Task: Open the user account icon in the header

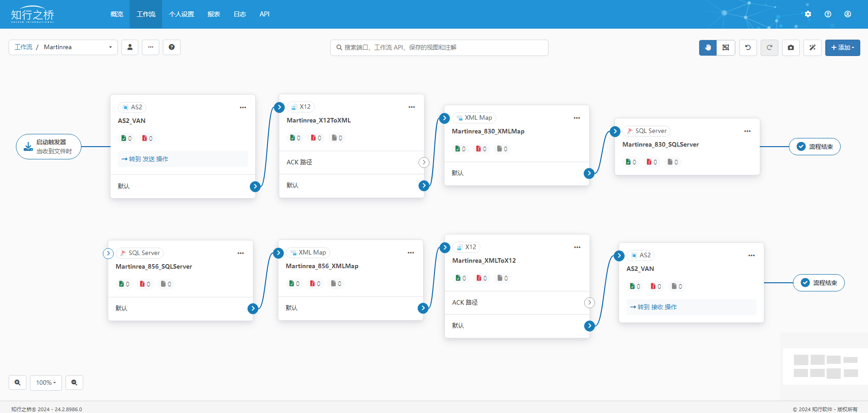Action: coord(848,14)
